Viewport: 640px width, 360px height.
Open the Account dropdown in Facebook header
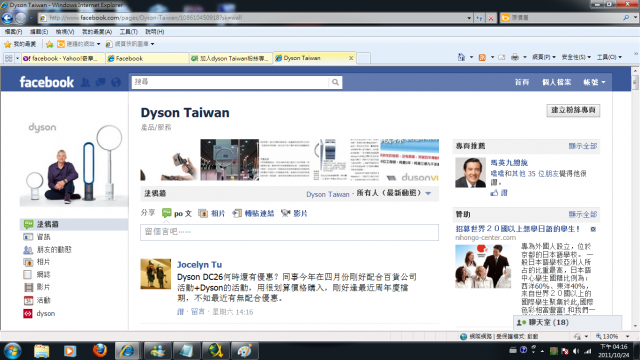[594, 82]
